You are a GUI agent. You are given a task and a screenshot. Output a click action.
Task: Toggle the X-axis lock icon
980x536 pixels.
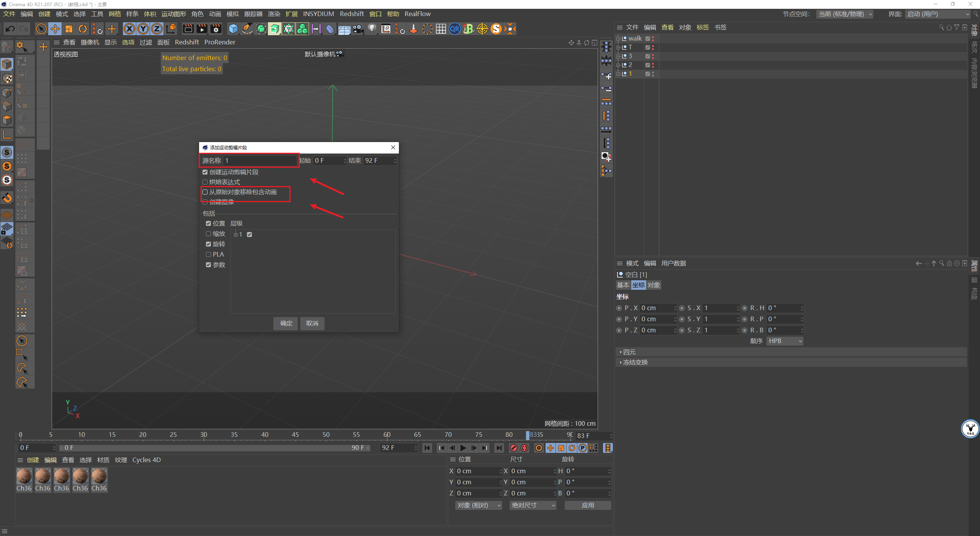coord(129,29)
